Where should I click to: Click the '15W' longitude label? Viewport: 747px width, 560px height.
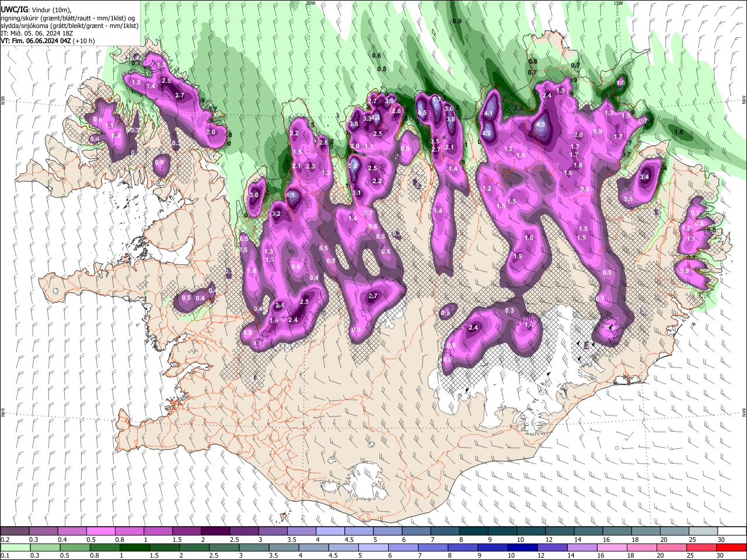tap(619, 3)
